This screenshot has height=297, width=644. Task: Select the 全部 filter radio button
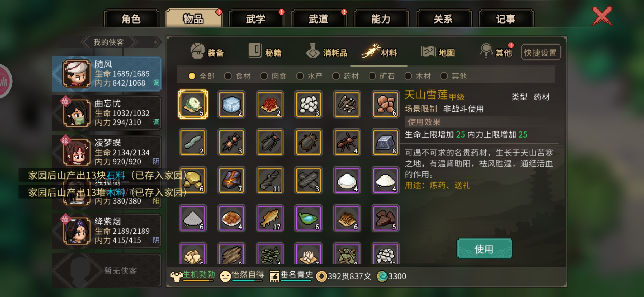[x=201, y=76]
